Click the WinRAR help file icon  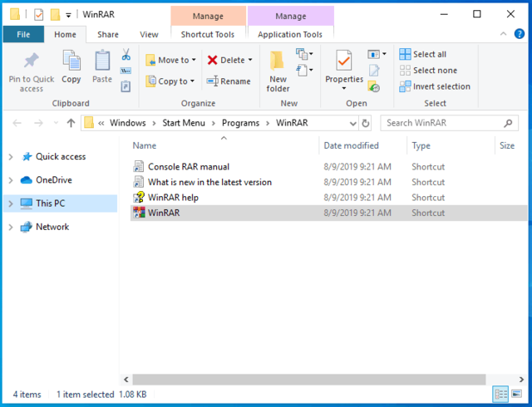click(139, 198)
